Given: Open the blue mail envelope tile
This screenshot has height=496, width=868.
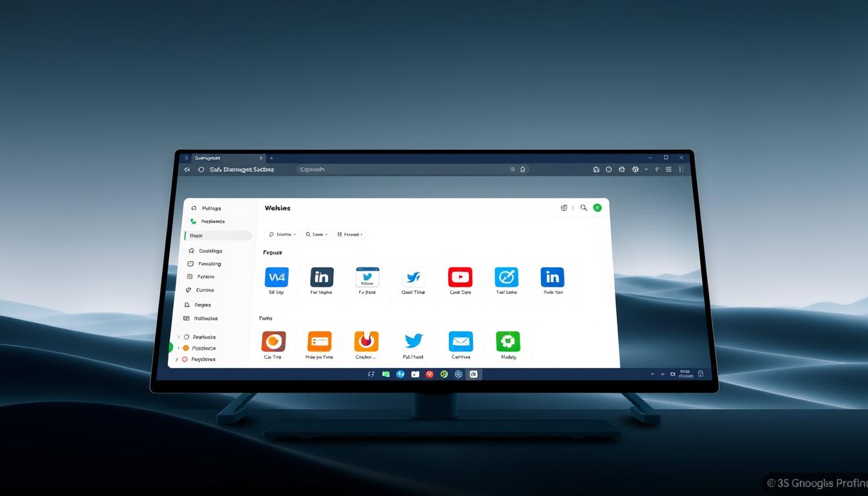Looking at the screenshot, I should click(x=460, y=341).
